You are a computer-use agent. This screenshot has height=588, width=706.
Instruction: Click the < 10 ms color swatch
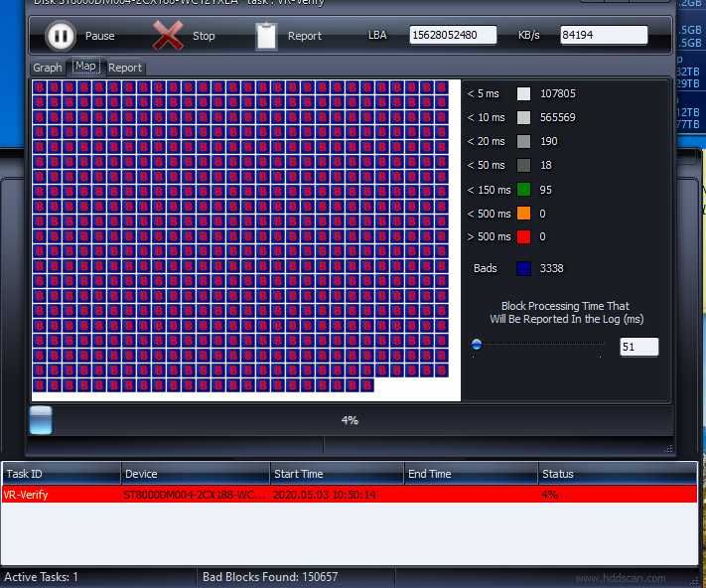coord(523,117)
